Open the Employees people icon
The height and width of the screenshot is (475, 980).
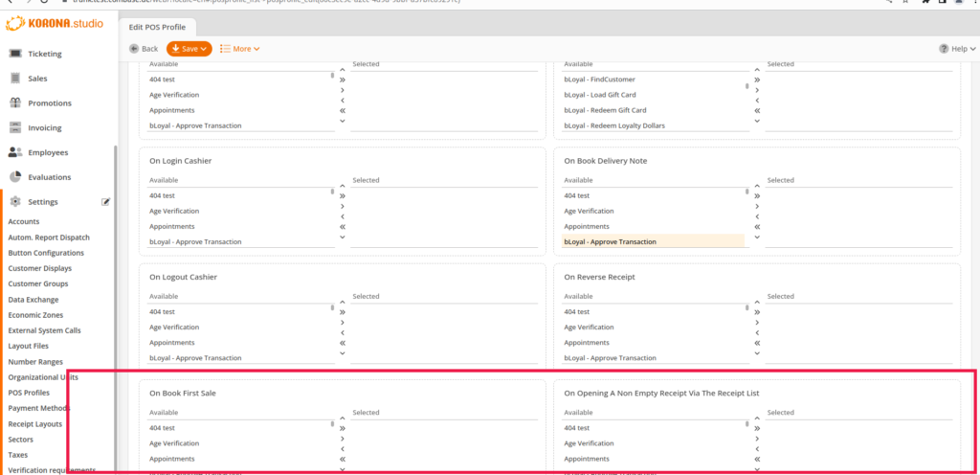click(15, 152)
